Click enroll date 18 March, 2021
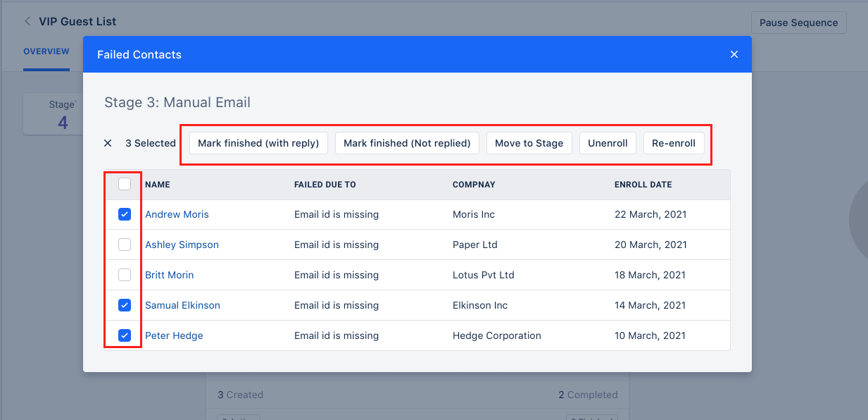This screenshot has height=420, width=868. pyautogui.click(x=650, y=275)
